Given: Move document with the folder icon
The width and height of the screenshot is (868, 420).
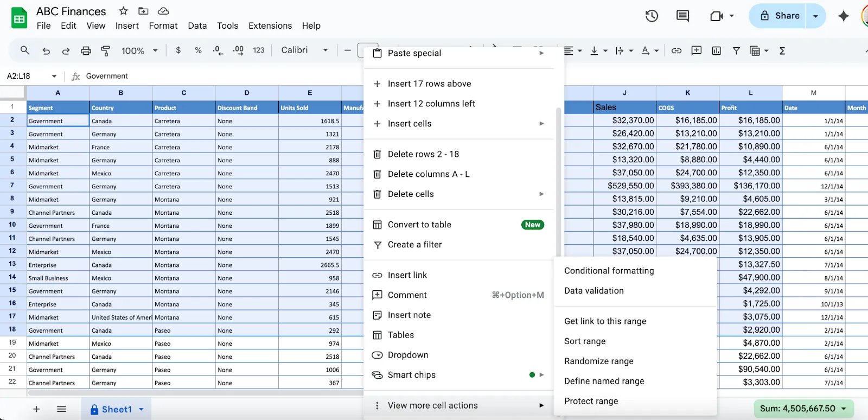Looking at the screenshot, I should click(x=143, y=11).
